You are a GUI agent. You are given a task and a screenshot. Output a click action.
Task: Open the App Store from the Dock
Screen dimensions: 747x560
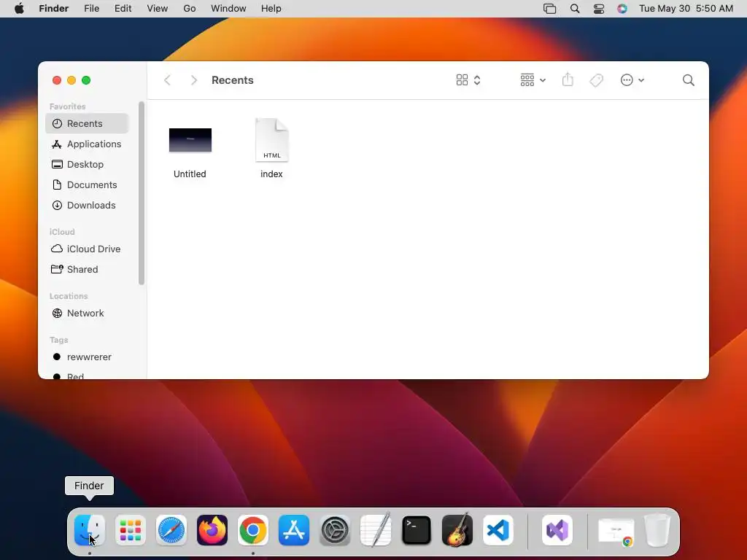294,530
